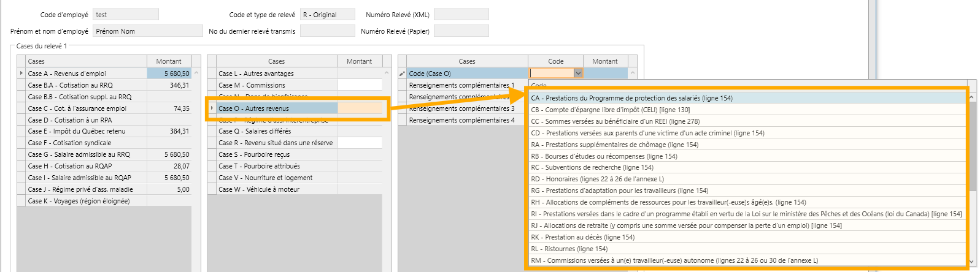The width and height of the screenshot is (980, 272).
Task: Select Case T - Pourboire attribués row
Action: tap(295, 166)
